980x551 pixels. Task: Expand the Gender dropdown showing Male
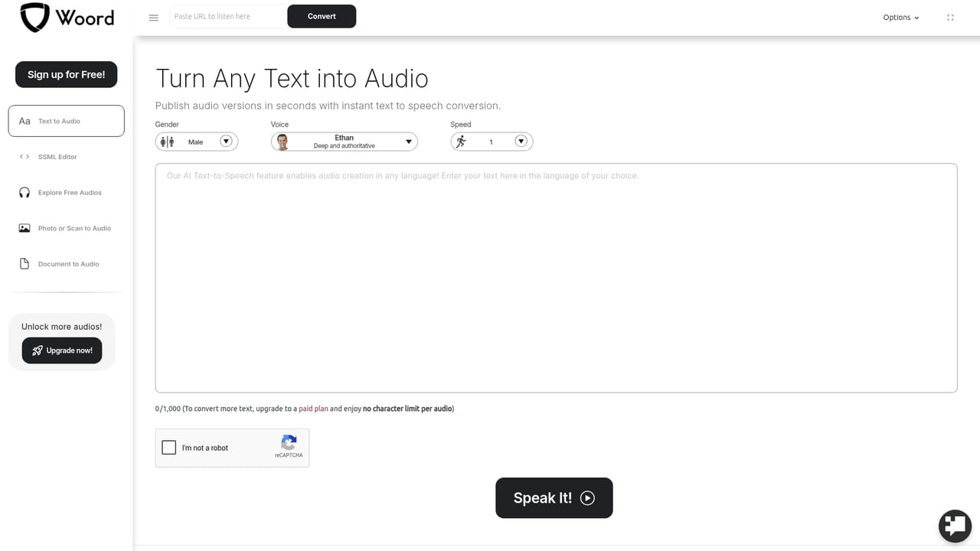pyautogui.click(x=197, y=142)
